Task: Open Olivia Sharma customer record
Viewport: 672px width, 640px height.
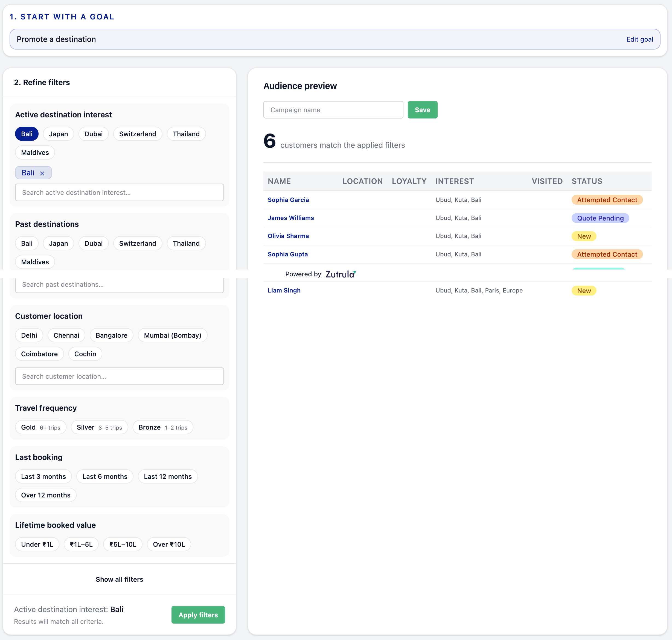Action: coord(288,236)
